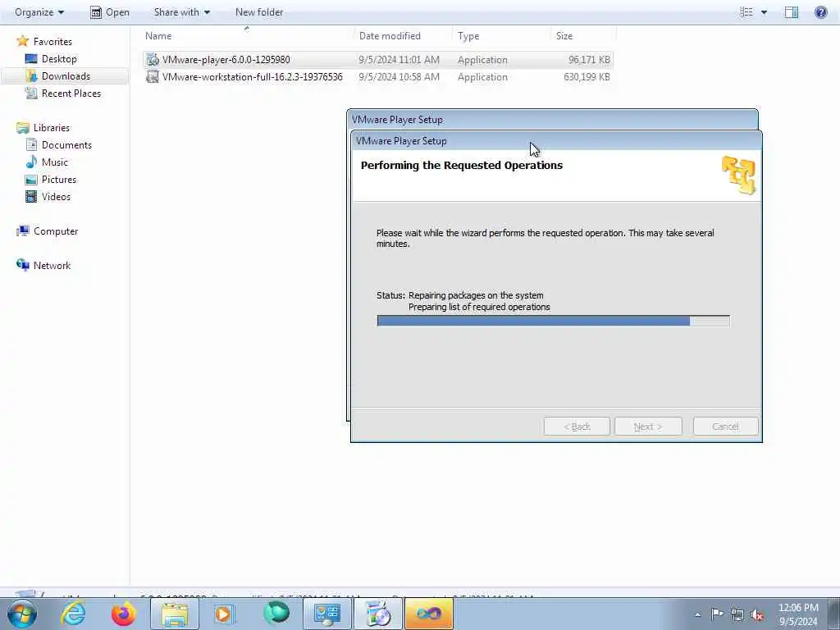Select Network in the navigation pane
840x630 pixels.
[52, 265]
